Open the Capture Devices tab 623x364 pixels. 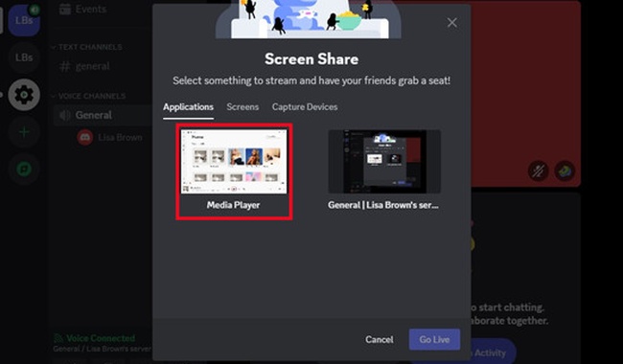click(x=305, y=106)
